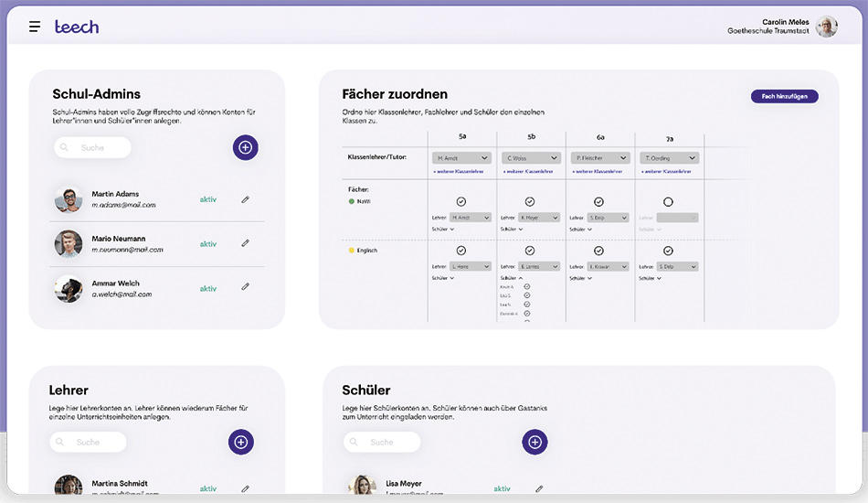Click weiterer Klassenlehrer link for 5b

tap(528, 171)
